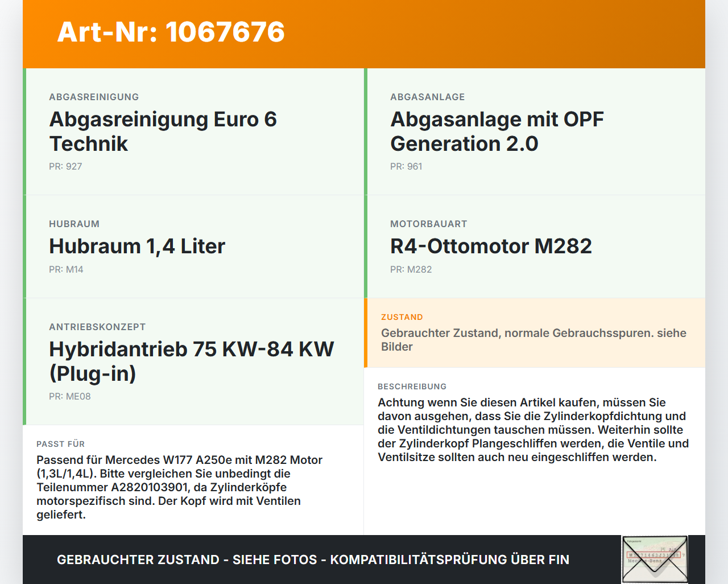Image resolution: width=728 pixels, height=584 pixels.
Task: Click the ANTRIEBSKONZEPT category label
Action: click(x=97, y=327)
